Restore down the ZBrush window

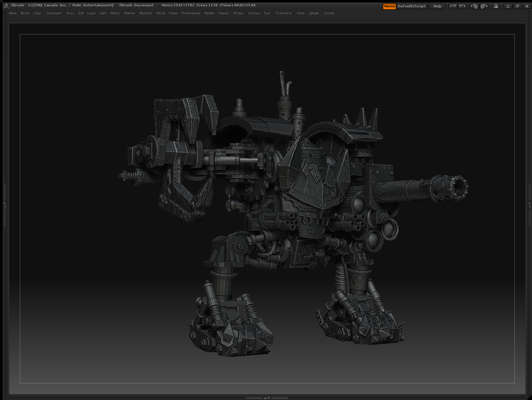(x=517, y=6)
